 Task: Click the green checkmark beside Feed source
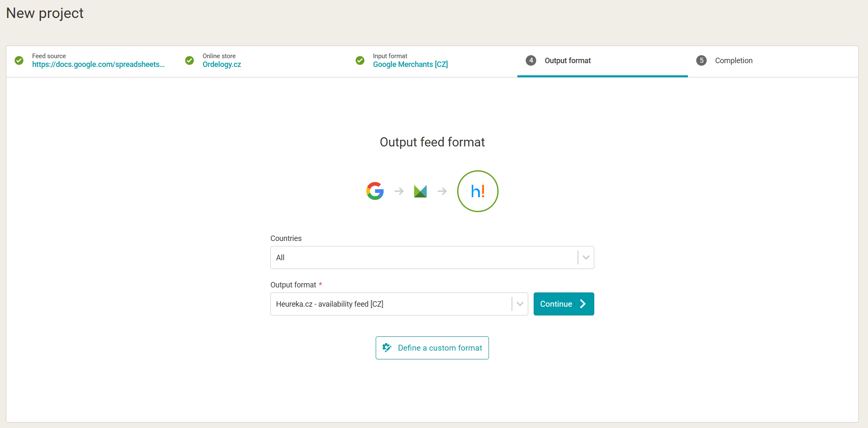pos(19,61)
